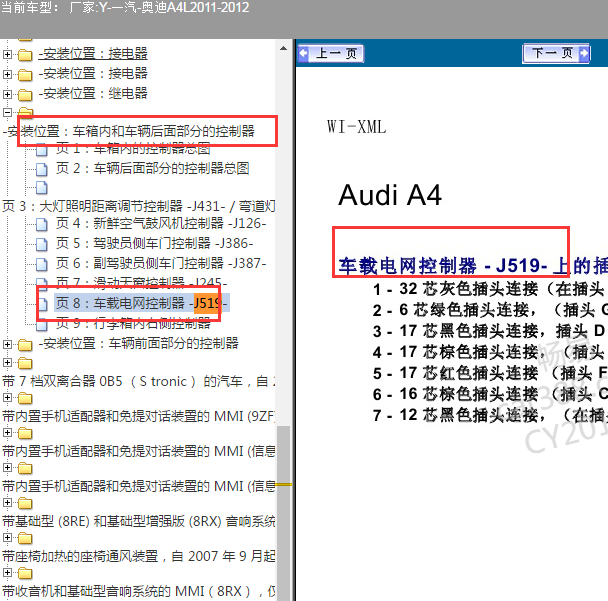Open 页 5：驾驶员侧车门控制器 -J386-
The width and height of the screenshot is (608, 601).
tap(154, 244)
